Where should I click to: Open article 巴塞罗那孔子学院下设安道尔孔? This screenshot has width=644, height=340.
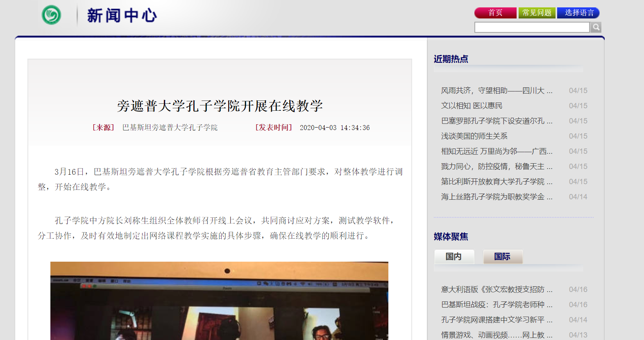pyautogui.click(x=497, y=121)
